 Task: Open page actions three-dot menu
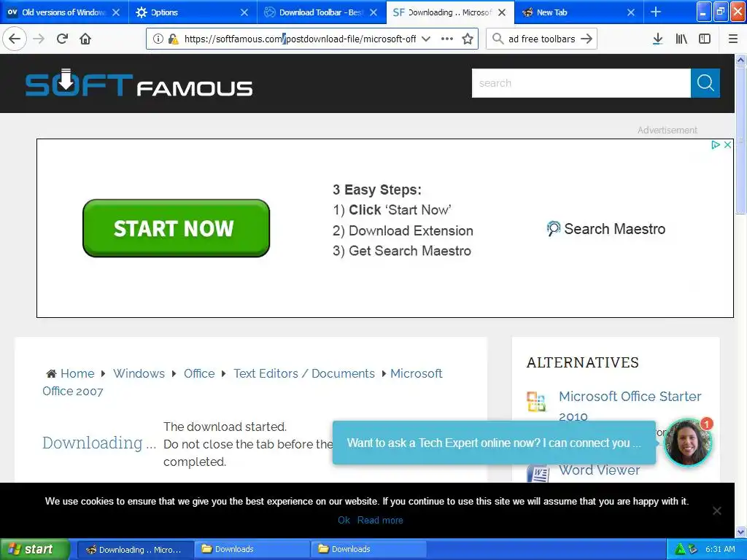(x=447, y=39)
